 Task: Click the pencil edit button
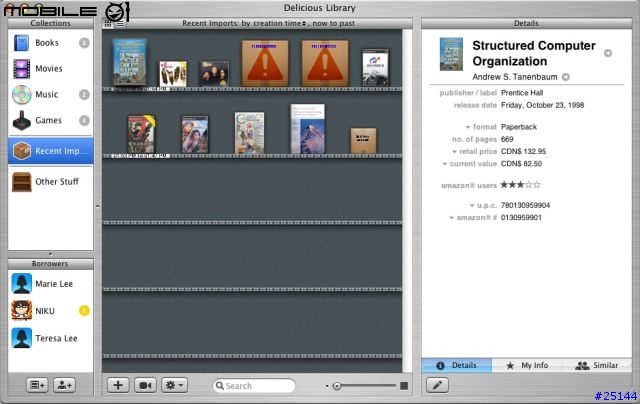click(x=438, y=385)
